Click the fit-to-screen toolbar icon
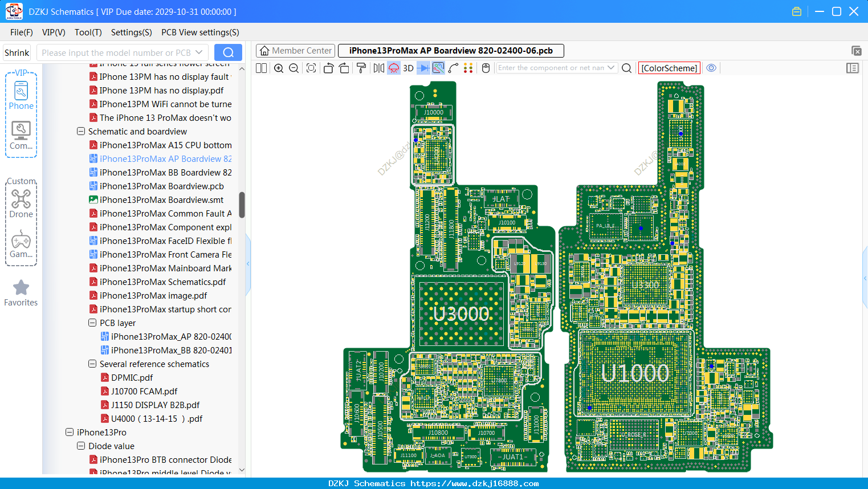 pyautogui.click(x=311, y=68)
